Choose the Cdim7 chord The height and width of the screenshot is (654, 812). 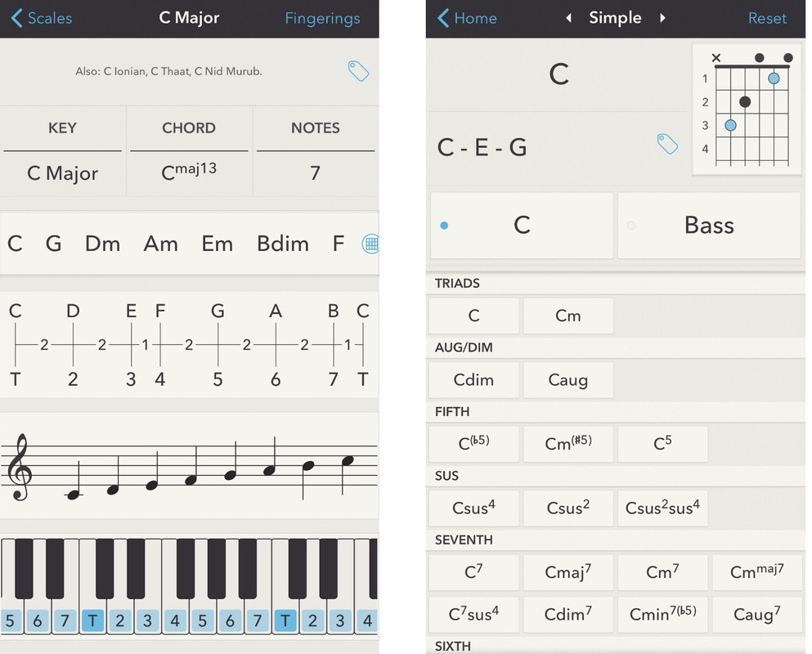[x=568, y=614]
